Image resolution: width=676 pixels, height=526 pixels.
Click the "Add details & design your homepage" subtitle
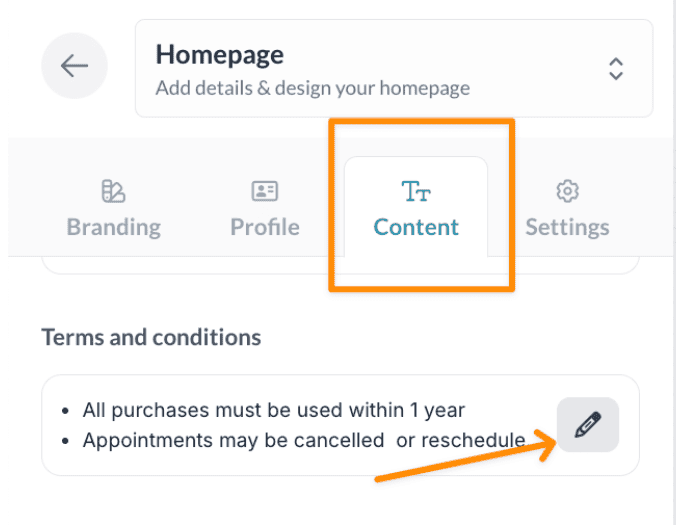click(x=312, y=88)
